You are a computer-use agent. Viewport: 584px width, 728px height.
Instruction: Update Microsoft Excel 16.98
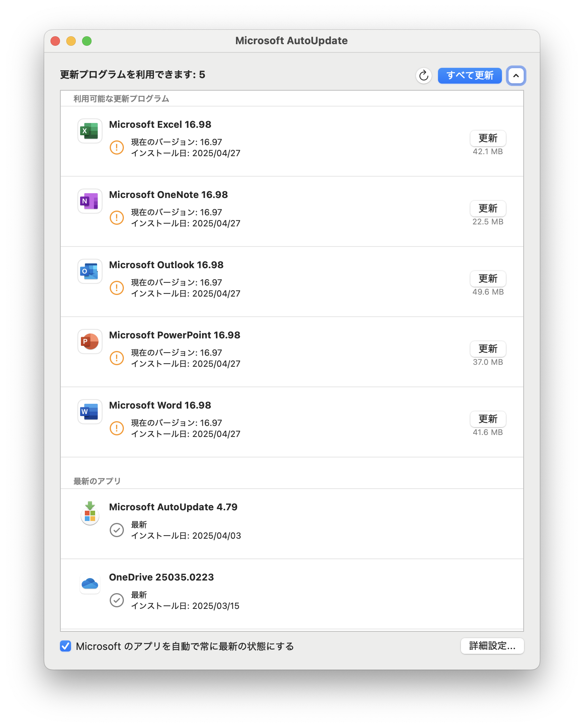488,138
